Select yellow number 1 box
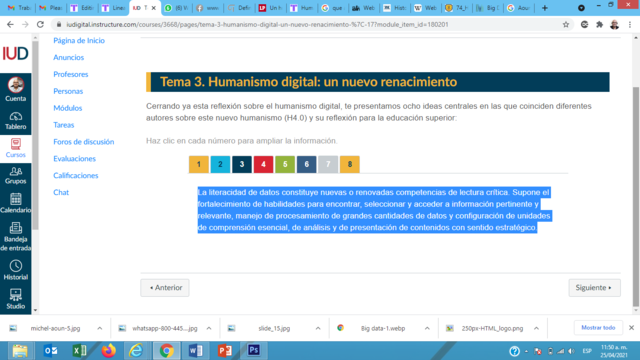The width and height of the screenshot is (640, 360). pyautogui.click(x=199, y=164)
